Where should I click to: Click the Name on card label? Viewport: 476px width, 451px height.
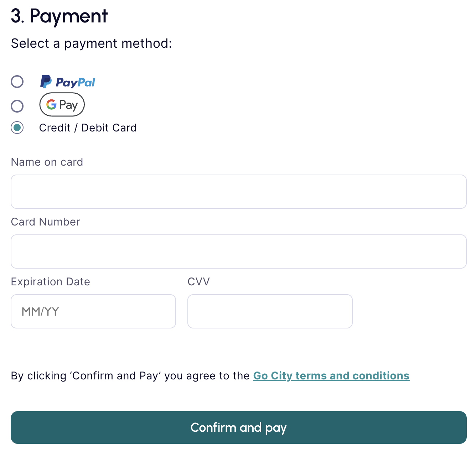click(47, 162)
